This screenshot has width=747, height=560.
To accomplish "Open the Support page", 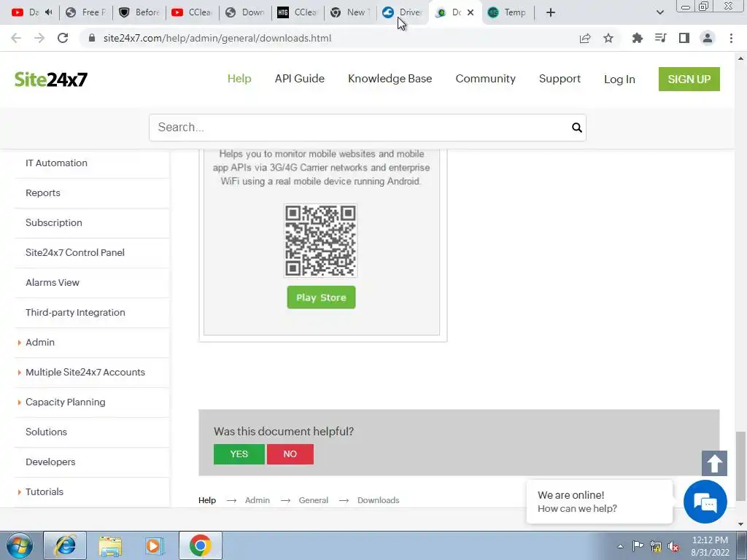I will [x=560, y=79].
